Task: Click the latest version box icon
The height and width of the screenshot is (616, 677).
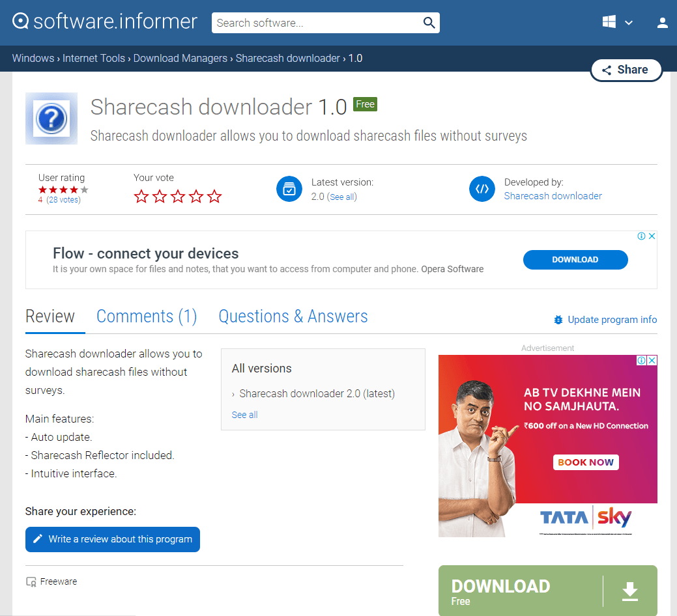Action: coord(289,189)
